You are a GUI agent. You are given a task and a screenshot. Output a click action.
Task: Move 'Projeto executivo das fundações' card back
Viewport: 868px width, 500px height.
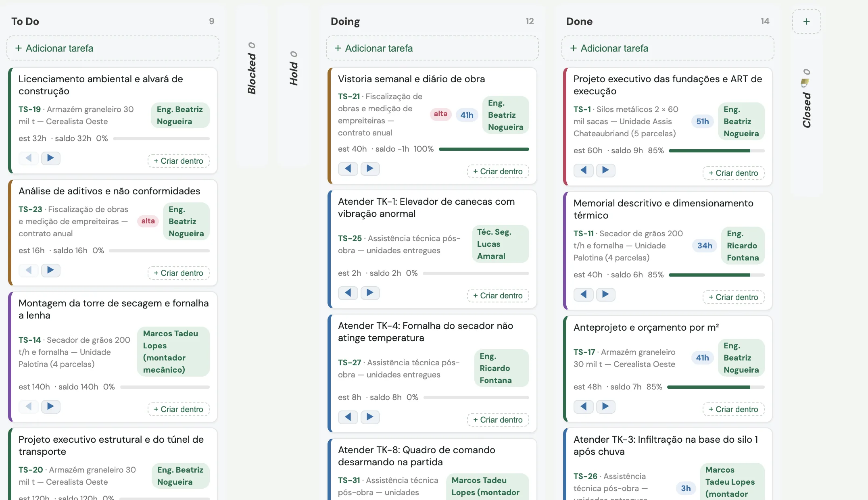coord(584,170)
